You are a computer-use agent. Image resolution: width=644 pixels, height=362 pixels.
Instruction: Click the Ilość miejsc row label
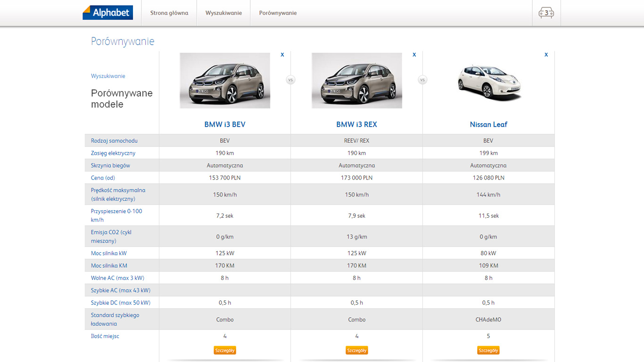[x=105, y=336]
